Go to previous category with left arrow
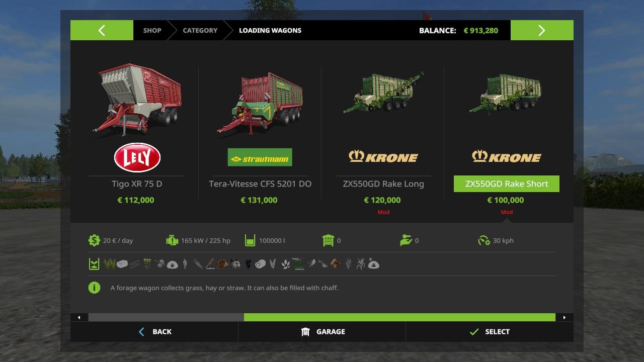 (102, 30)
